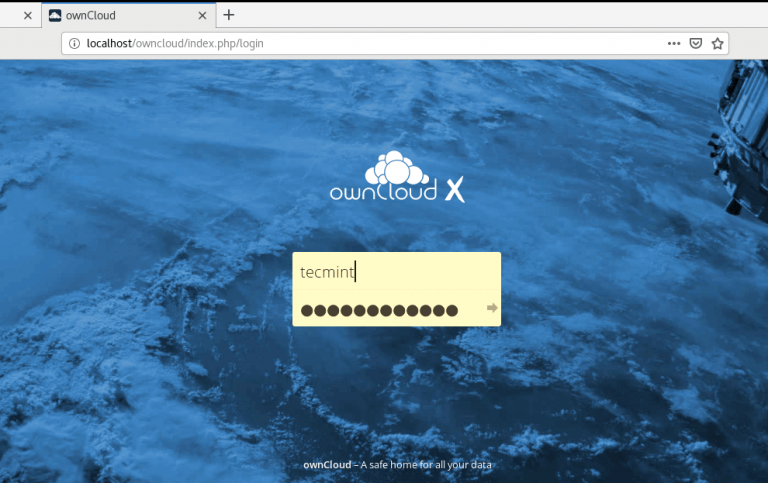768x483 pixels.
Task: Click the ownCloud tab favicon
Action: [x=55, y=16]
